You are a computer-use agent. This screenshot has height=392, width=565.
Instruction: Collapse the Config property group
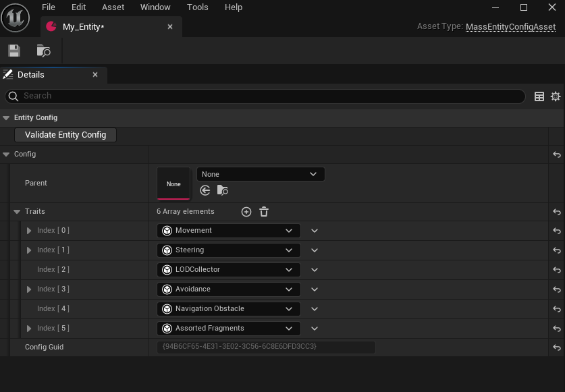(6, 155)
